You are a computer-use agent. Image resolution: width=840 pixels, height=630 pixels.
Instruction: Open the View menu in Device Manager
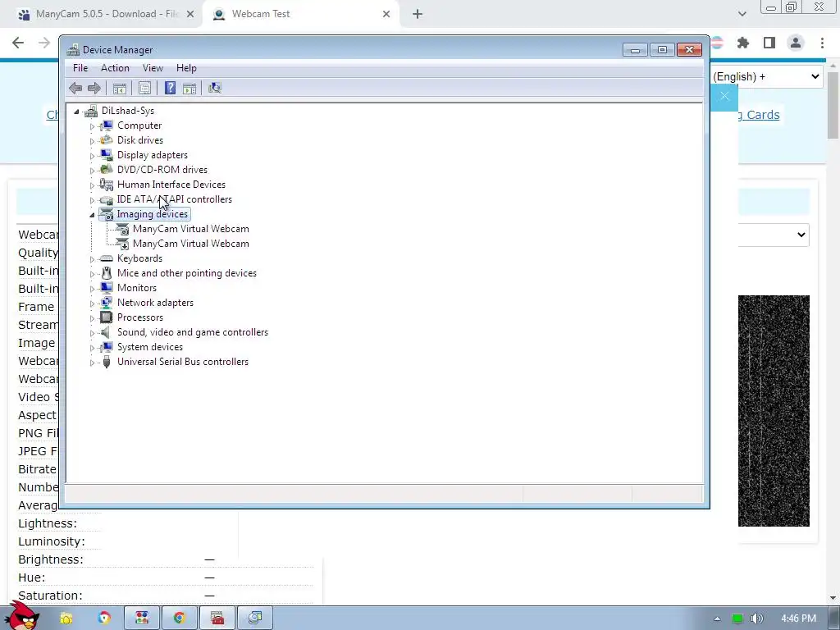tap(153, 68)
